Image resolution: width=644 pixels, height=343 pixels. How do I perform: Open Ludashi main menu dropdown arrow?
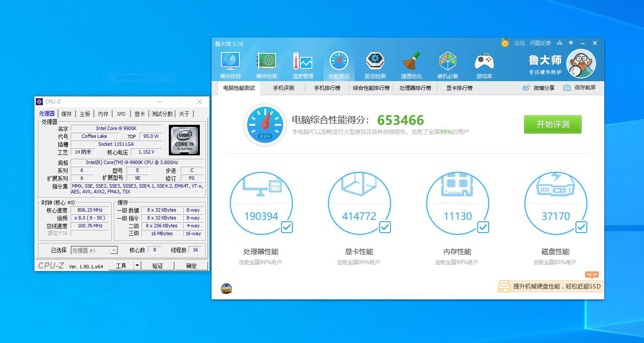coord(571,43)
